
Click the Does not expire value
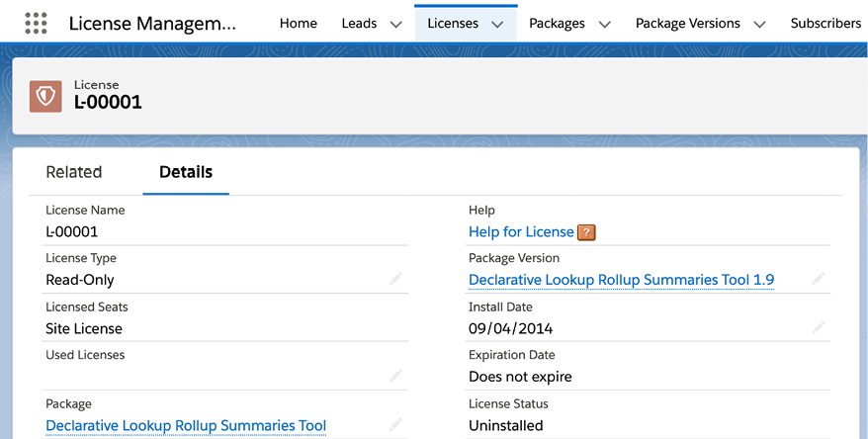520,377
